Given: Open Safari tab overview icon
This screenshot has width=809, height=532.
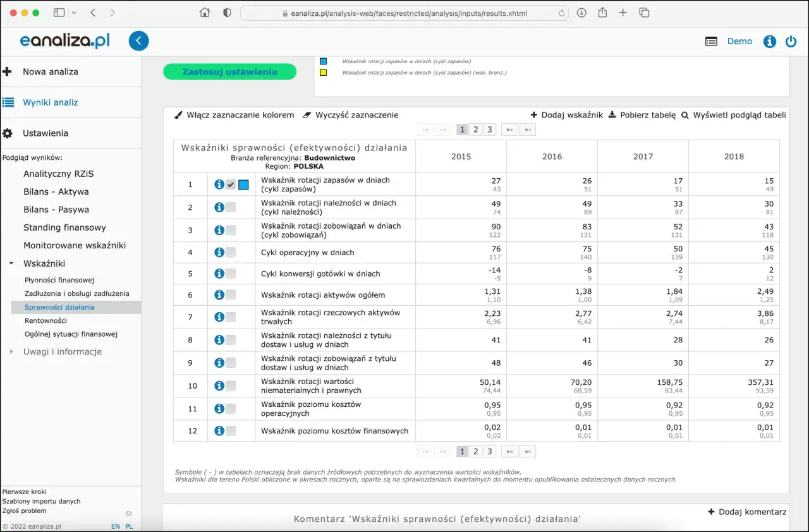Looking at the screenshot, I should [644, 13].
